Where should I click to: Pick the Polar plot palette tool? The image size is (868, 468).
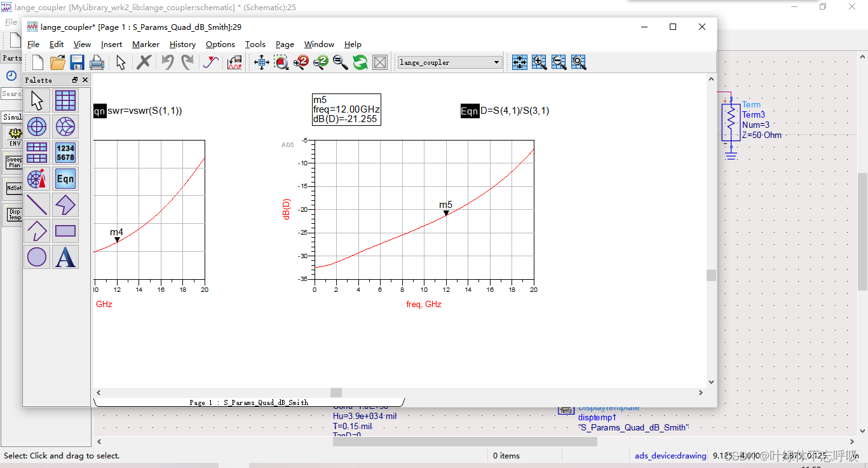click(x=37, y=127)
